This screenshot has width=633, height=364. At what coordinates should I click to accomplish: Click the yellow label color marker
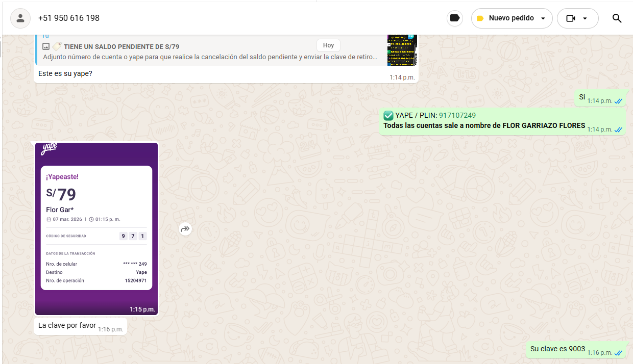[x=480, y=18]
